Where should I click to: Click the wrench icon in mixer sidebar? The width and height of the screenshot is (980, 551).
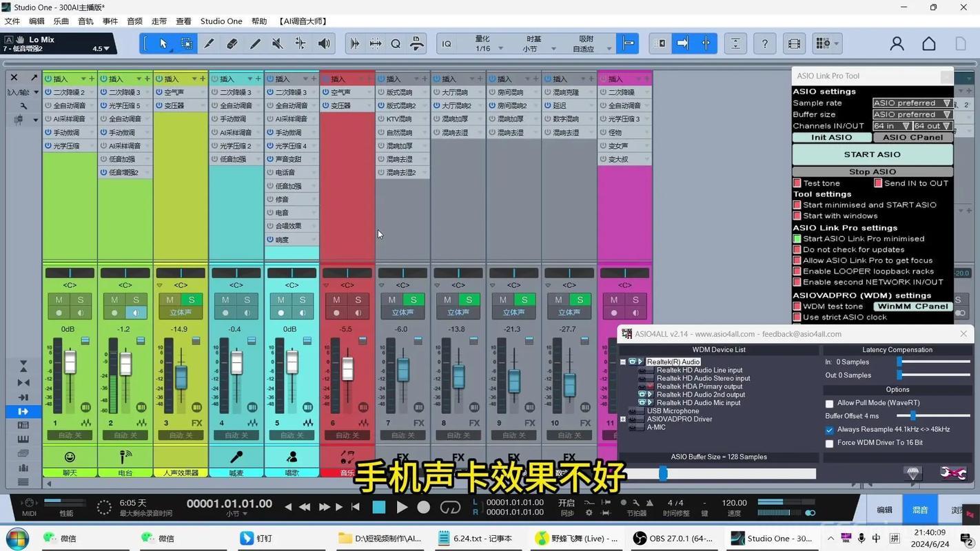click(x=23, y=106)
